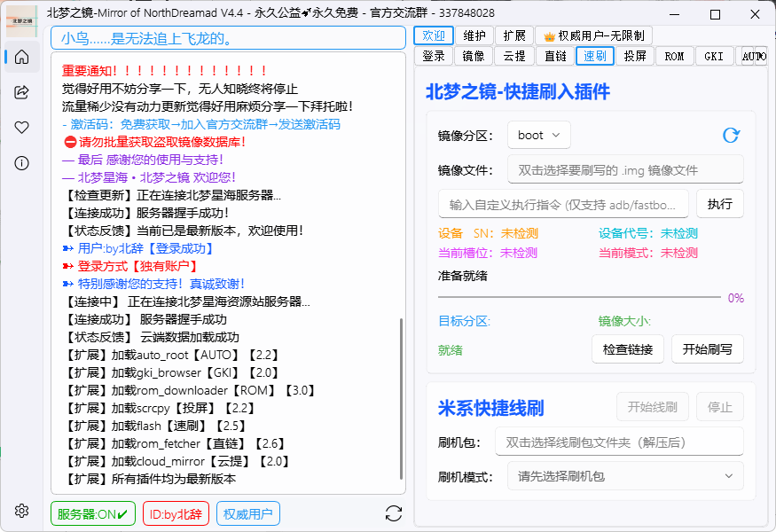Toggle the 服务器:ON status indicator
This screenshot has height=532, width=776.
click(x=93, y=513)
